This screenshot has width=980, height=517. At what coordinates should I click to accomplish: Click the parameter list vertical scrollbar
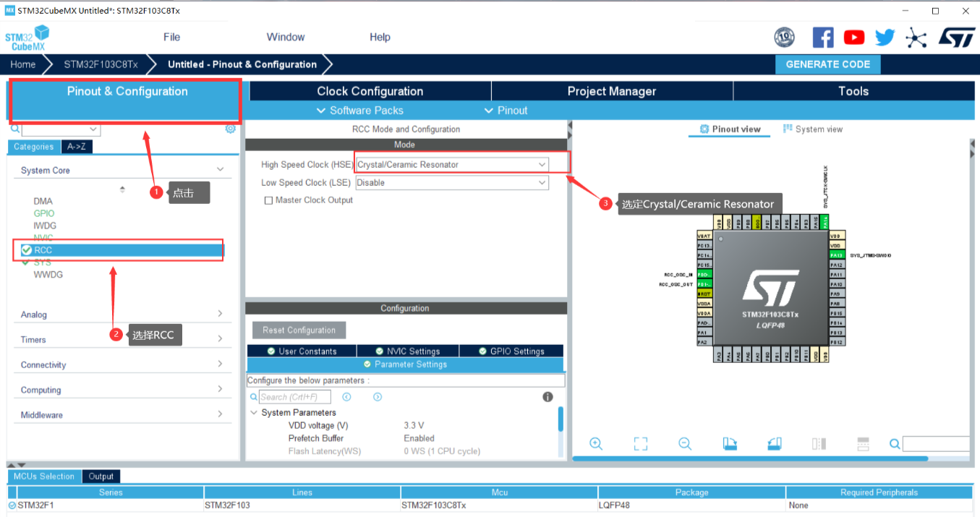tap(561, 419)
